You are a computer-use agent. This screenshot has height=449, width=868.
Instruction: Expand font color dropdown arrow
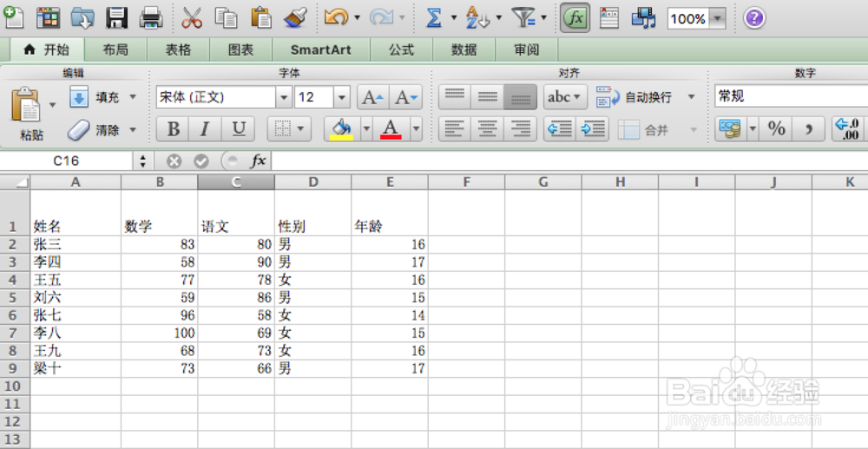click(417, 129)
